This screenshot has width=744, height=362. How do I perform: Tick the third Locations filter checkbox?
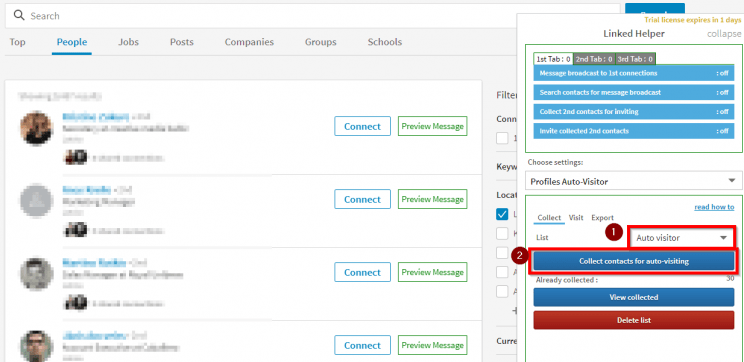pos(502,253)
